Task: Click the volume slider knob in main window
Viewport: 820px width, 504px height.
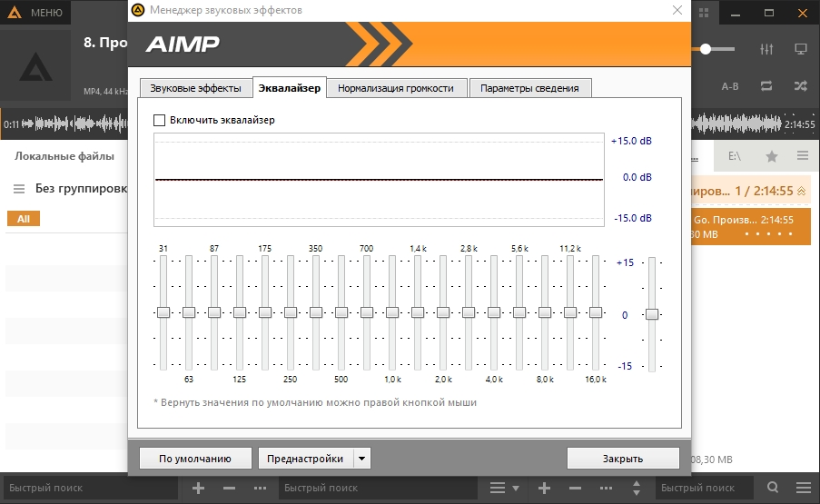Action: (x=706, y=49)
